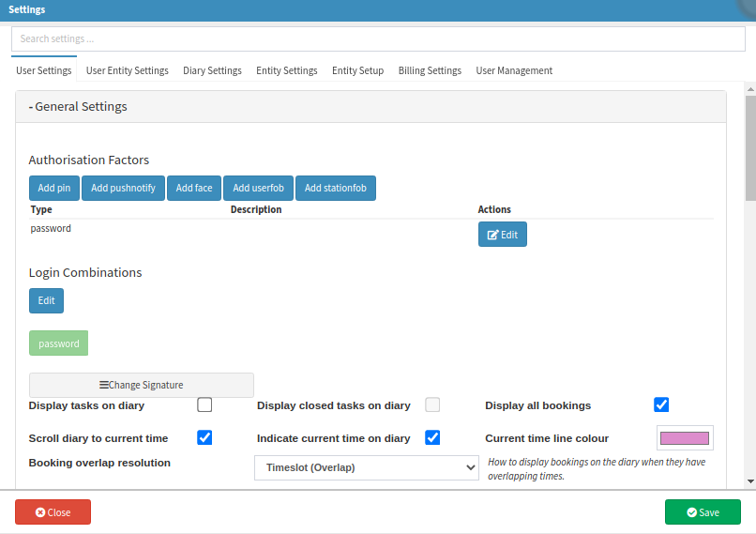Edit the Login Combinations
756x534 pixels.
click(x=46, y=301)
